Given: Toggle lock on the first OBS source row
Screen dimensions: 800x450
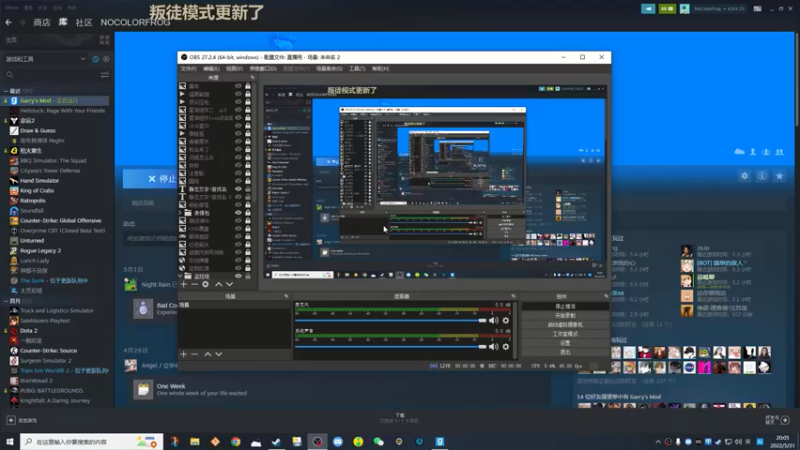Looking at the screenshot, I should coord(248,86).
